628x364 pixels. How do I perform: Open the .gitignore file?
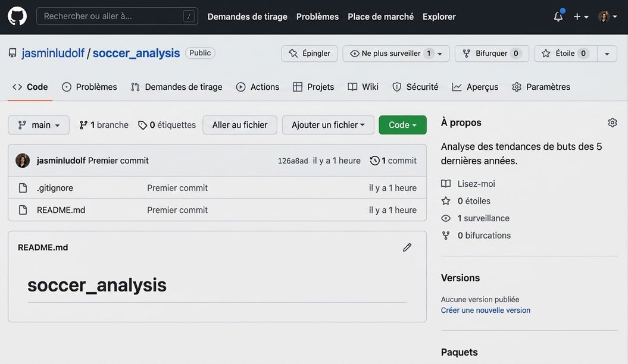tap(55, 188)
